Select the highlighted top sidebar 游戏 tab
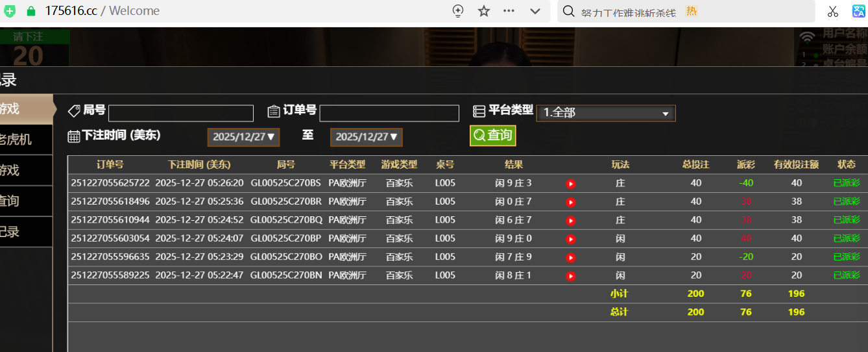This screenshot has width=868, height=352. click(28, 109)
